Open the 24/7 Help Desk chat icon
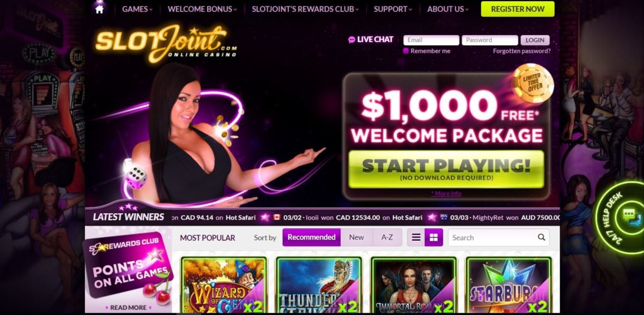This screenshot has height=315, width=644. [629, 216]
